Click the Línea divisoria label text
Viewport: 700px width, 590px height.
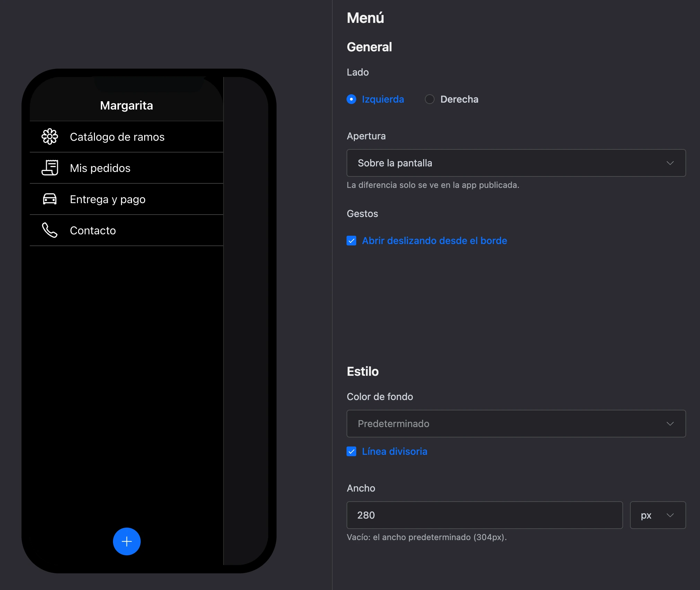point(395,451)
